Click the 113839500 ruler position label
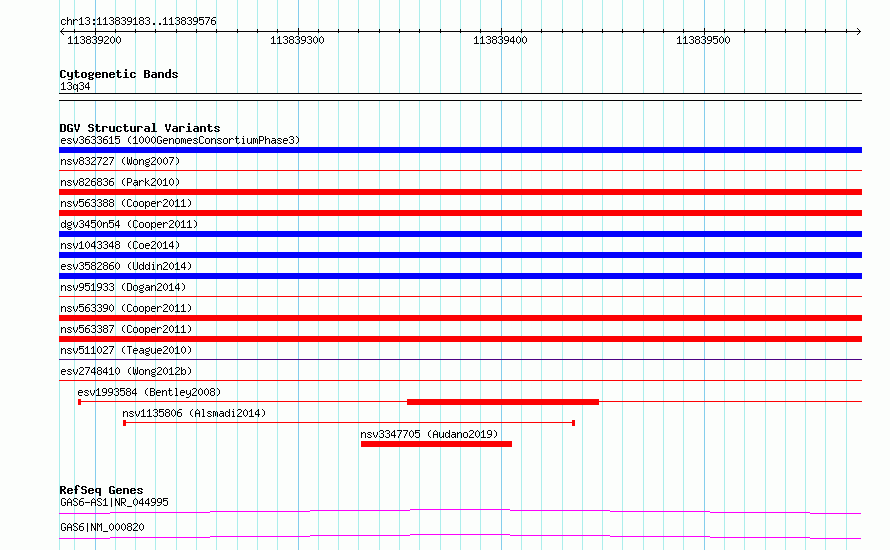Viewport: 890px width, 550px height. coord(703,40)
